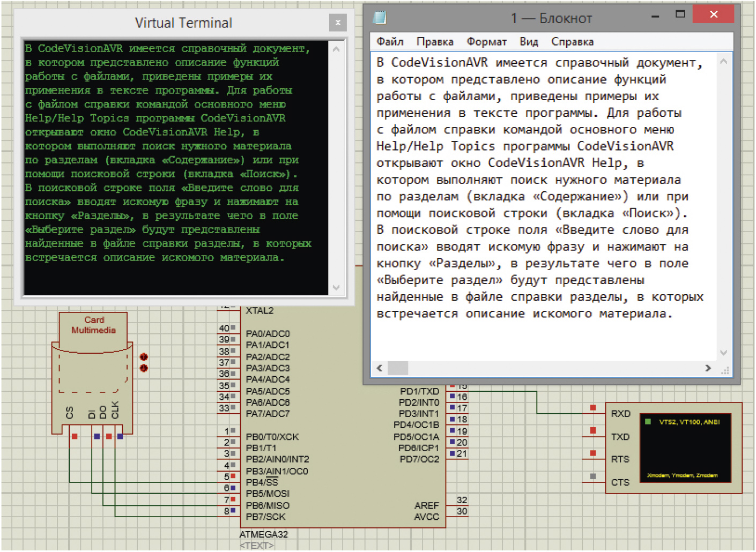Image resolution: width=756 pixels, height=552 pixels.
Task: Close the Virtual Terminal window
Action: point(338,23)
